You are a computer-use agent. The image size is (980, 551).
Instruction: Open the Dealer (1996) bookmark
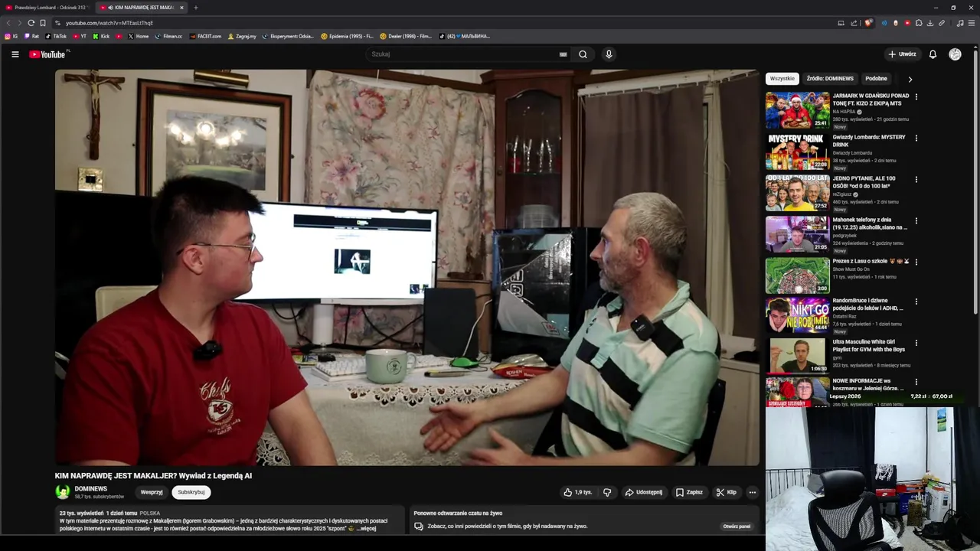pyautogui.click(x=406, y=36)
